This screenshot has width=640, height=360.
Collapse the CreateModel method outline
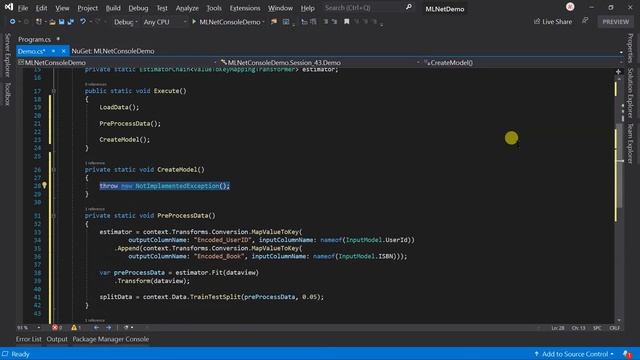53,170
